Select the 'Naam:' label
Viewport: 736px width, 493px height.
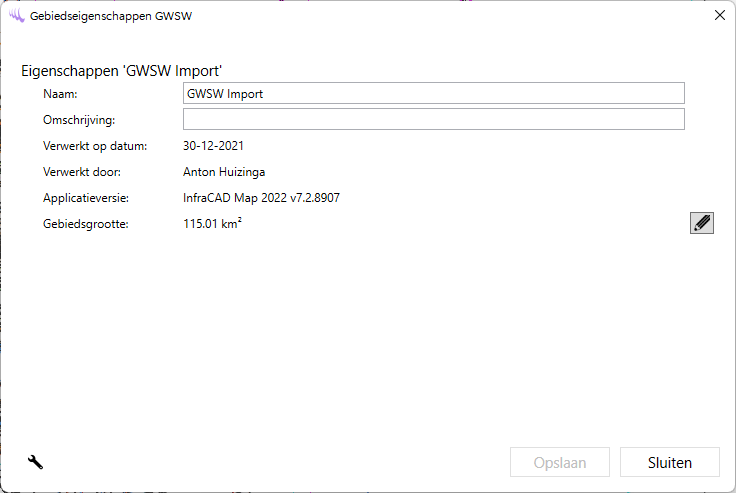click(61, 94)
